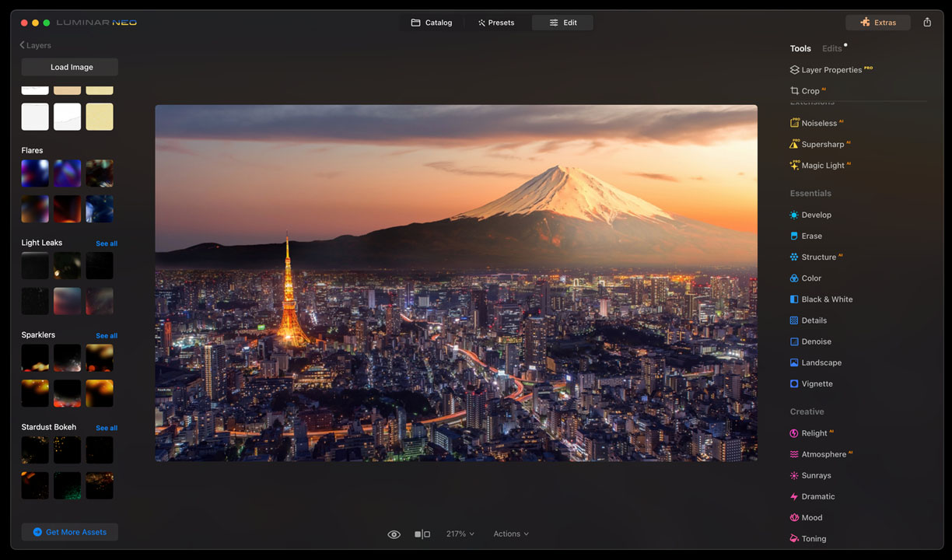Click the Relight AI tool icon
The image size is (952, 560).
794,433
